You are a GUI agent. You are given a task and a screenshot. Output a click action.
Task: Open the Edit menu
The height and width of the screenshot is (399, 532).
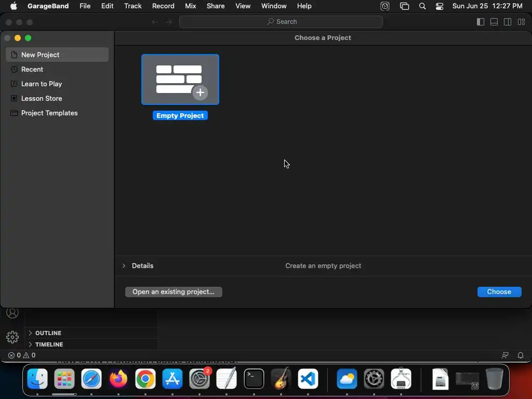click(107, 6)
